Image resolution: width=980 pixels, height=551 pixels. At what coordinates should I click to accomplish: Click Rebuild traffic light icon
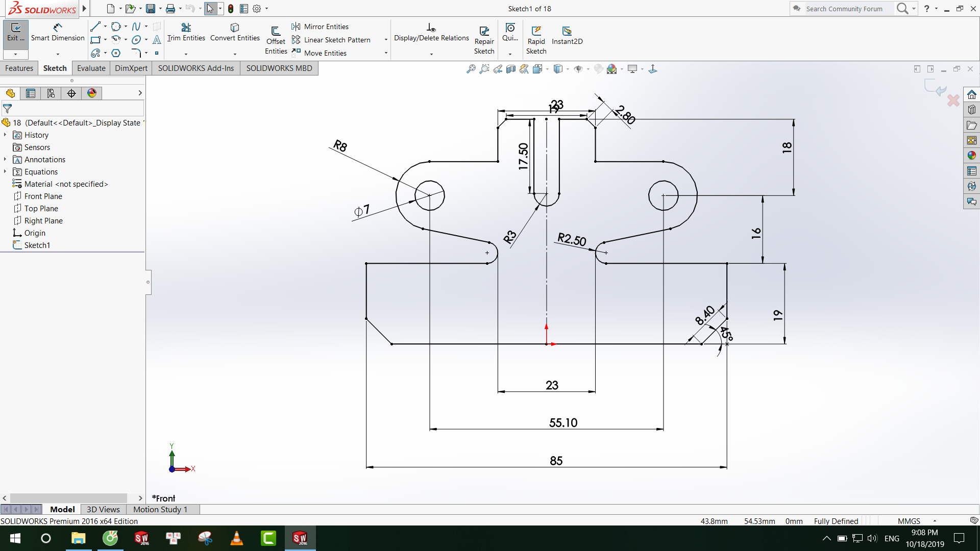[x=231, y=9]
